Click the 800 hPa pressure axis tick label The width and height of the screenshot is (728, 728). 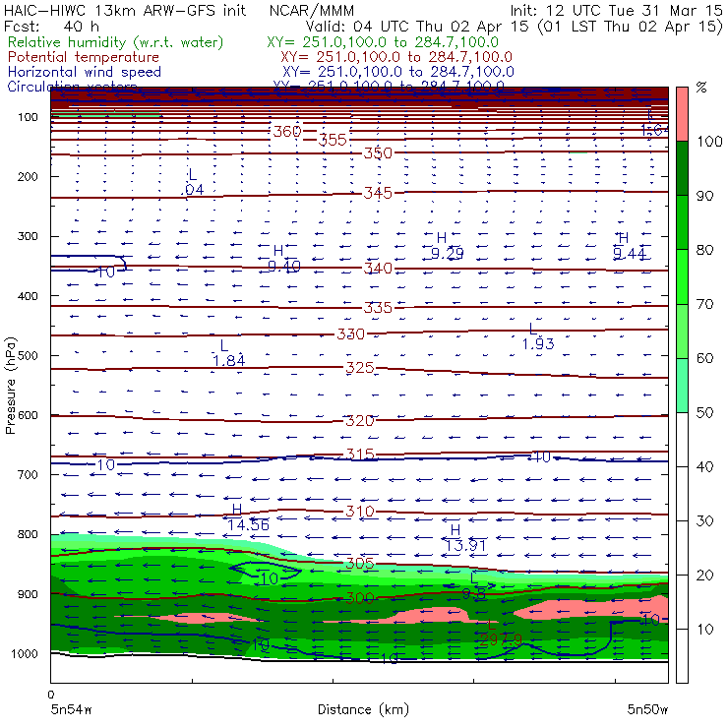coord(28,534)
